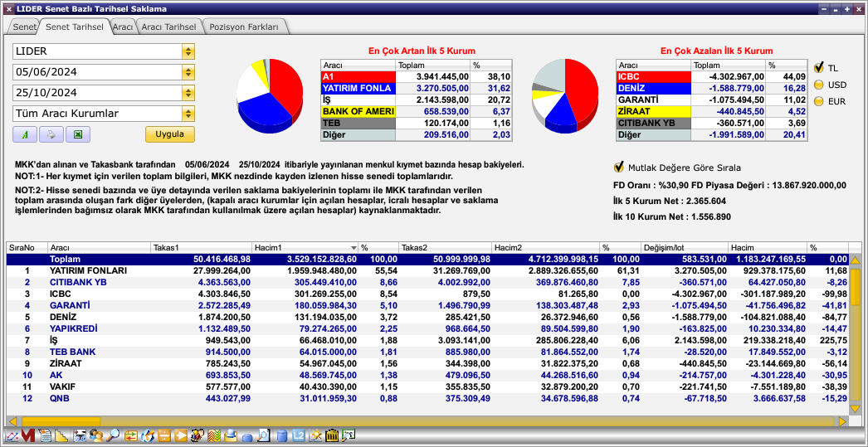Click the Uygula apply button
This screenshot has width=868, height=447.
coord(170,134)
